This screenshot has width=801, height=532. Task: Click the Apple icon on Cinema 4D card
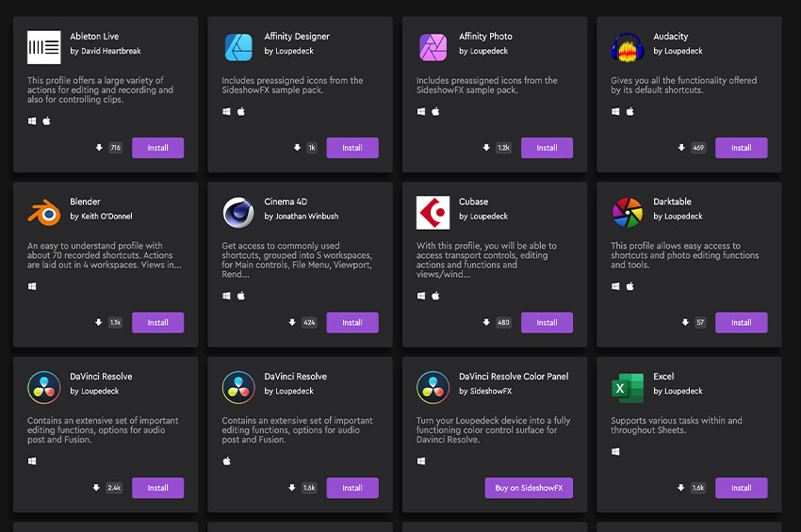pos(241,296)
